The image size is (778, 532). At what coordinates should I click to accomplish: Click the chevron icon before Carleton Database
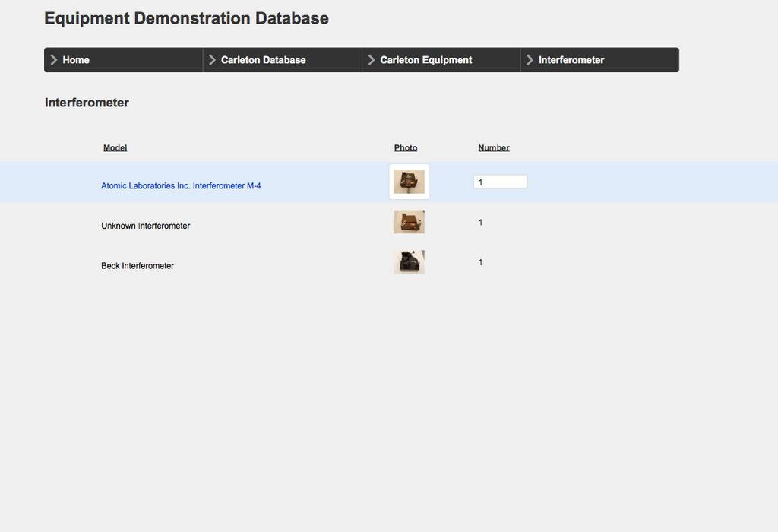[213, 59]
